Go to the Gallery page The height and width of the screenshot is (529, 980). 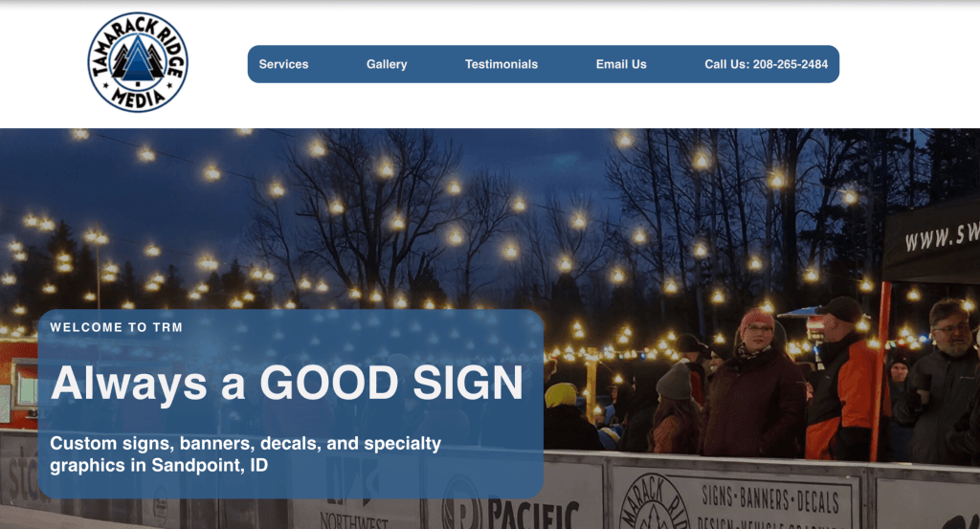[x=387, y=64]
